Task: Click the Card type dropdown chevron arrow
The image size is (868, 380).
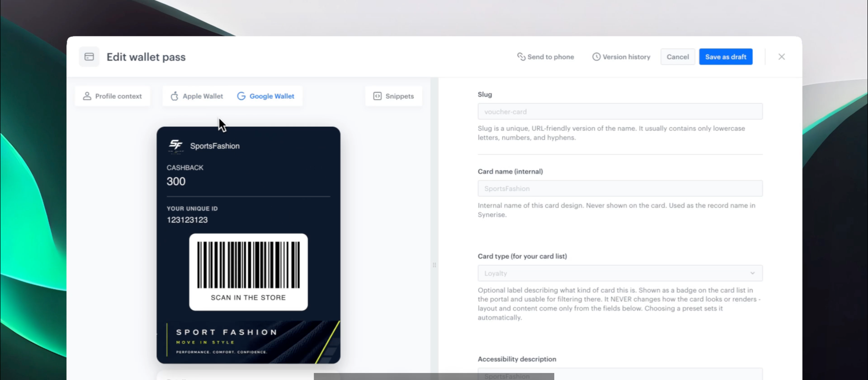Action: [753, 273]
